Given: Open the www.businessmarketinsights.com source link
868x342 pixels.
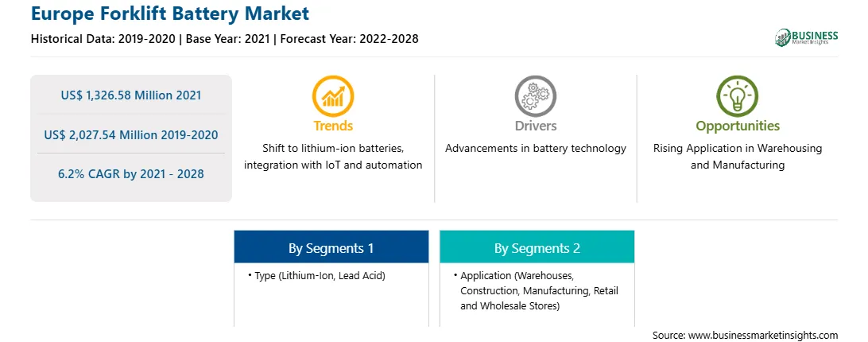Looking at the screenshot, I should [x=761, y=336].
